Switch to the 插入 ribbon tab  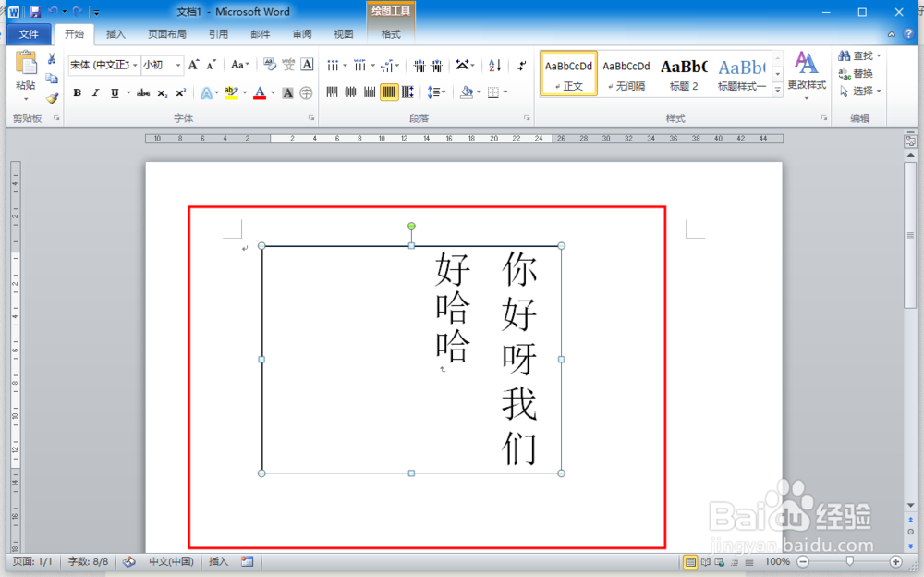[116, 34]
